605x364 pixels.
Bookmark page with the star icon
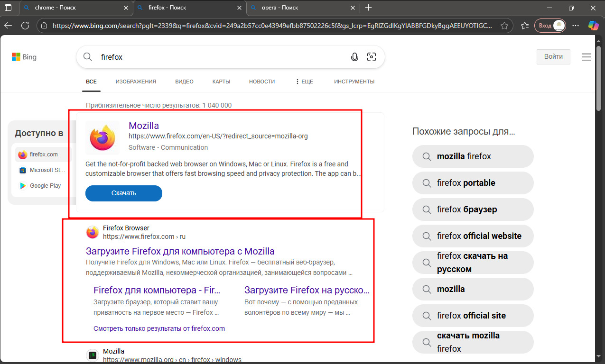pos(504,26)
